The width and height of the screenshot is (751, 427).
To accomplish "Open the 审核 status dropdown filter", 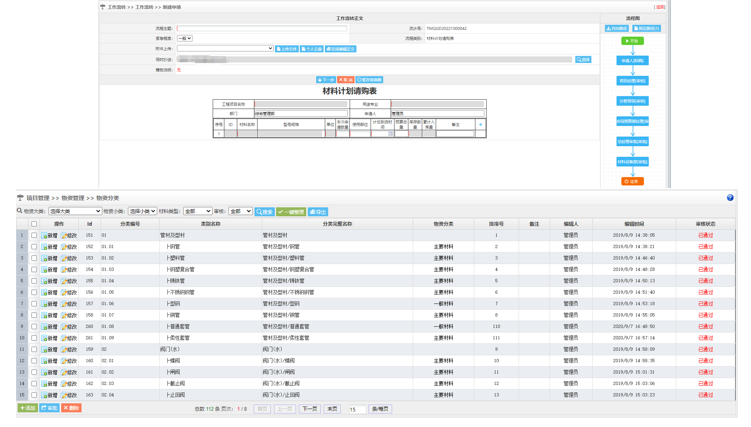I will pos(240,212).
